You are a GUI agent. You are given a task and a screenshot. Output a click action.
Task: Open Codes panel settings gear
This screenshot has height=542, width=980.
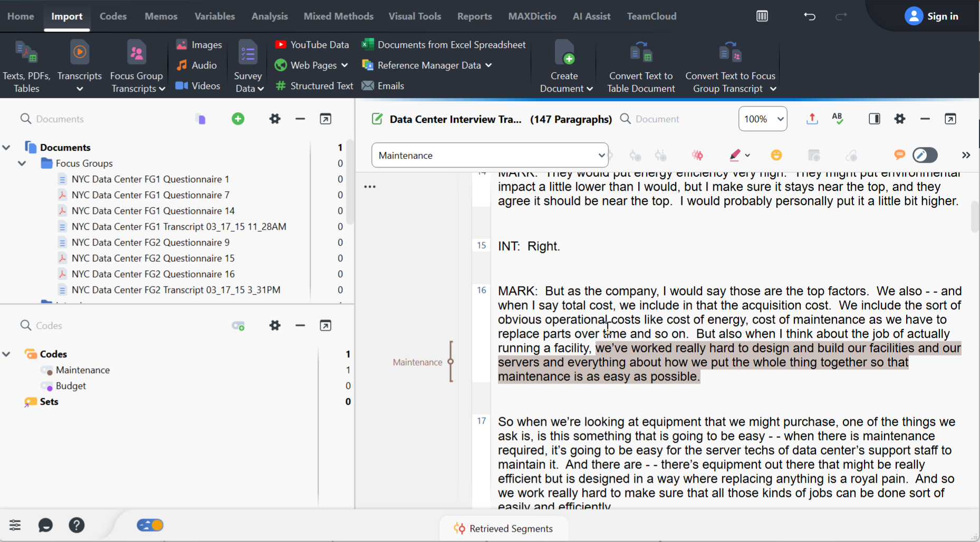click(x=275, y=325)
